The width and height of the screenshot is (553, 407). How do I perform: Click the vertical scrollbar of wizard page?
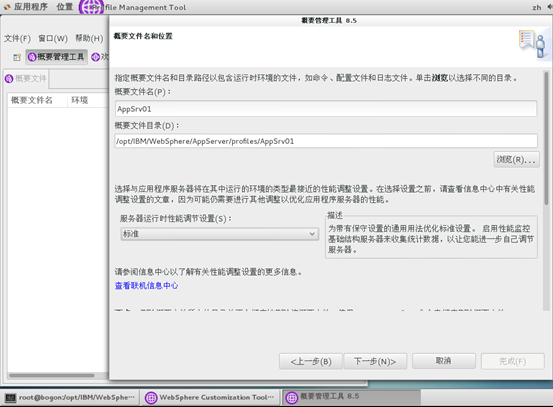[x=546, y=139]
